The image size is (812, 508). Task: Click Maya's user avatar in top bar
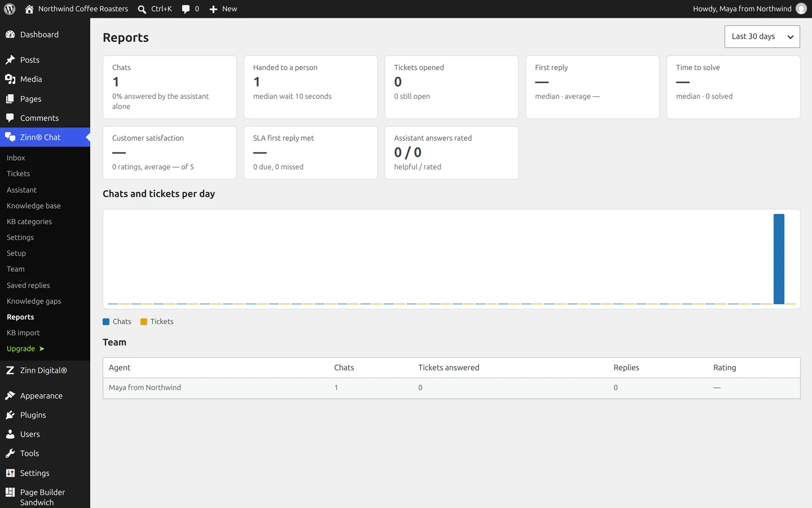[801, 9]
